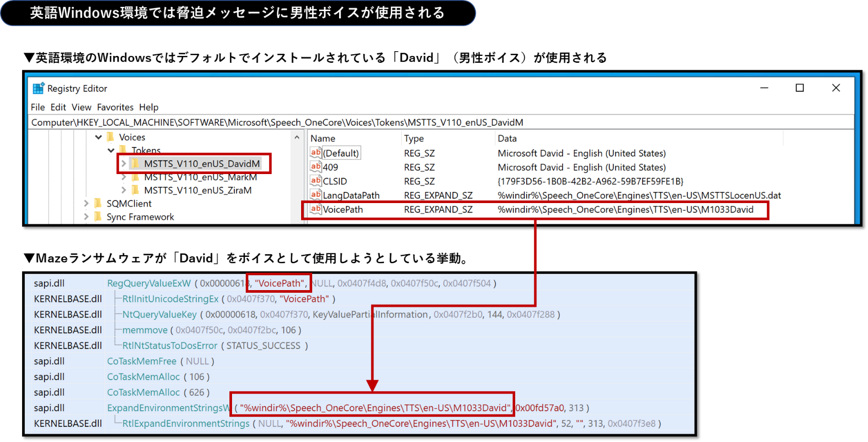Click the tree pane scroll-up arrow
The height and width of the screenshot is (442, 868).
297,138
